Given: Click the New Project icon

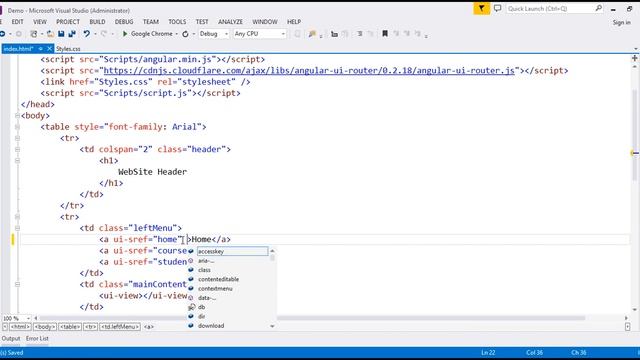Looking at the screenshot, I should [34, 34].
